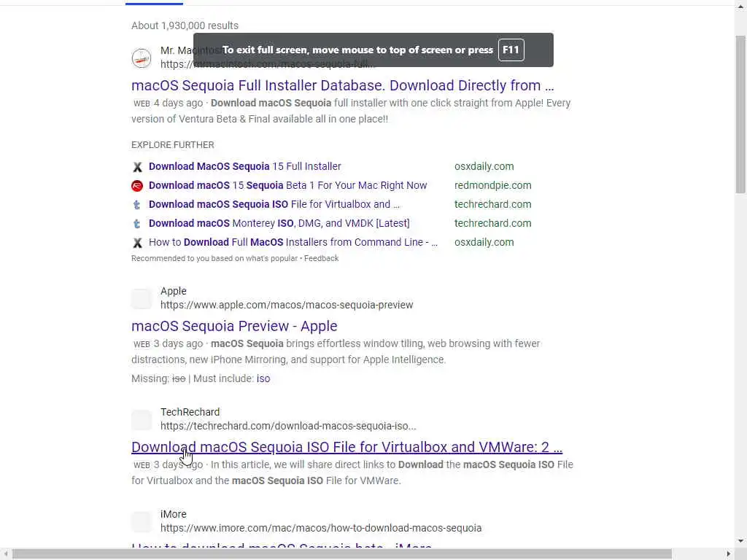Click the apple.com macos-sequoia-preview URL
This screenshot has width=747, height=560.
tap(287, 305)
